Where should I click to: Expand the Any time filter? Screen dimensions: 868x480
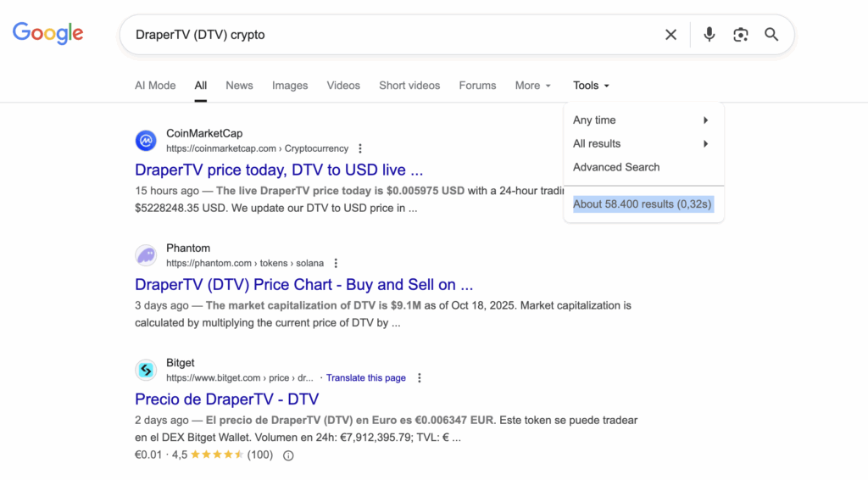pyautogui.click(x=642, y=120)
